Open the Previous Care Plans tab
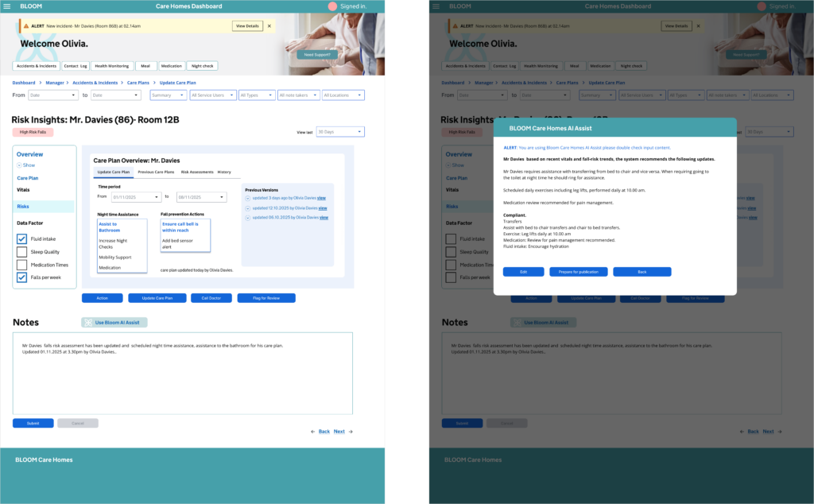814x504 pixels. click(156, 172)
